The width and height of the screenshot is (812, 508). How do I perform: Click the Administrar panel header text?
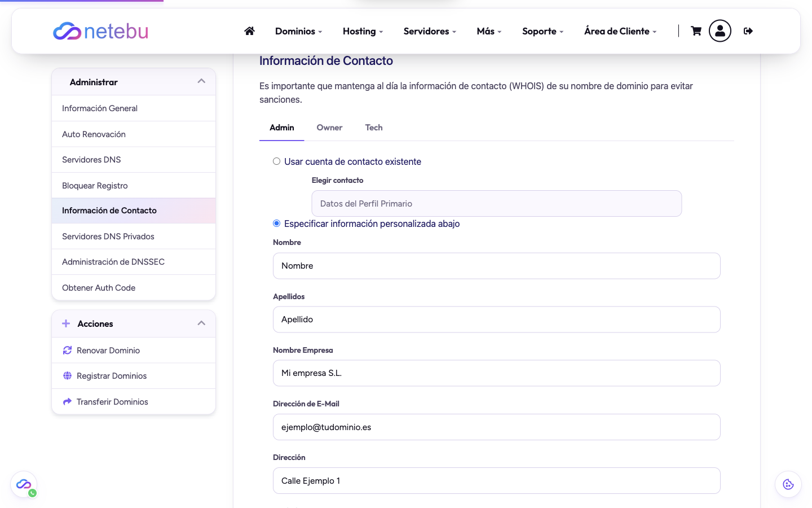(x=94, y=82)
